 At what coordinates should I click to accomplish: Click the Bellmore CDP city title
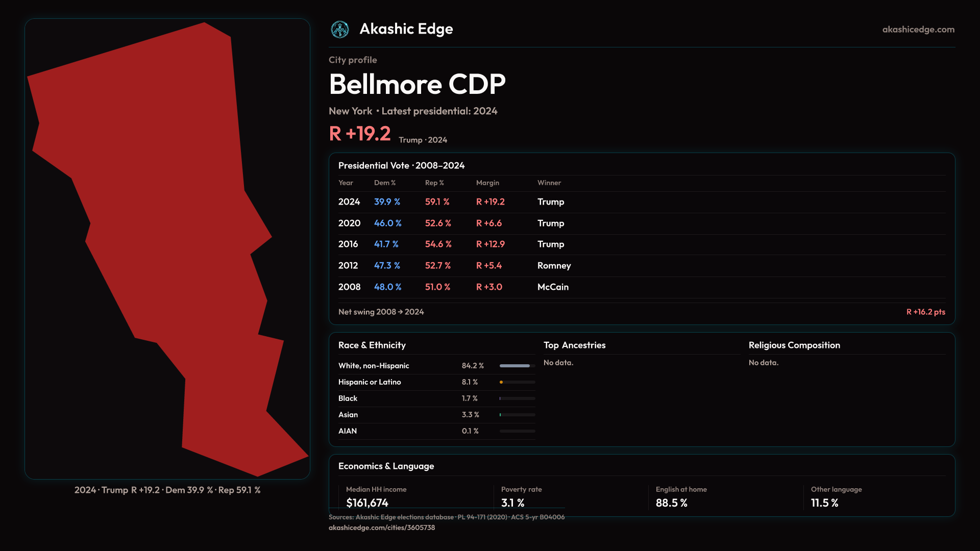click(x=417, y=84)
